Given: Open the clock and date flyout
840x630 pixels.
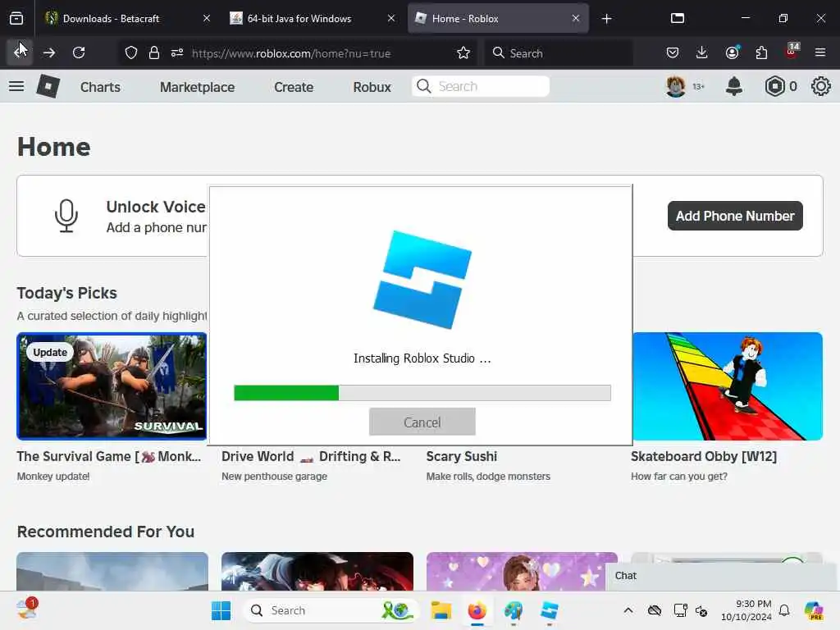Looking at the screenshot, I should pos(746,610).
